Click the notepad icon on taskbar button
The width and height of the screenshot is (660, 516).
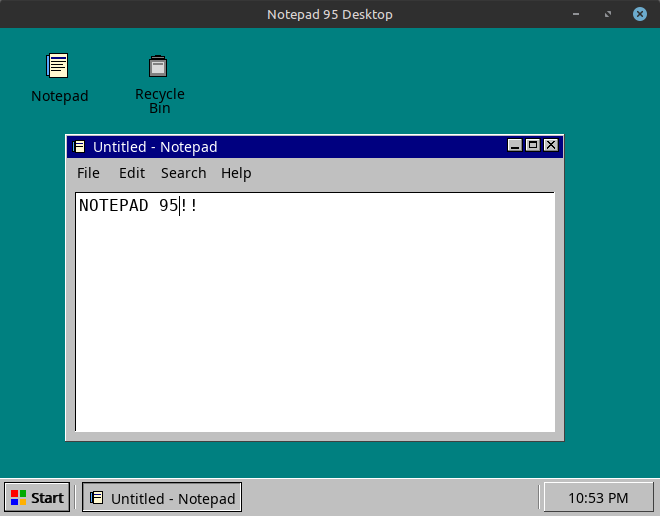tap(96, 497)
